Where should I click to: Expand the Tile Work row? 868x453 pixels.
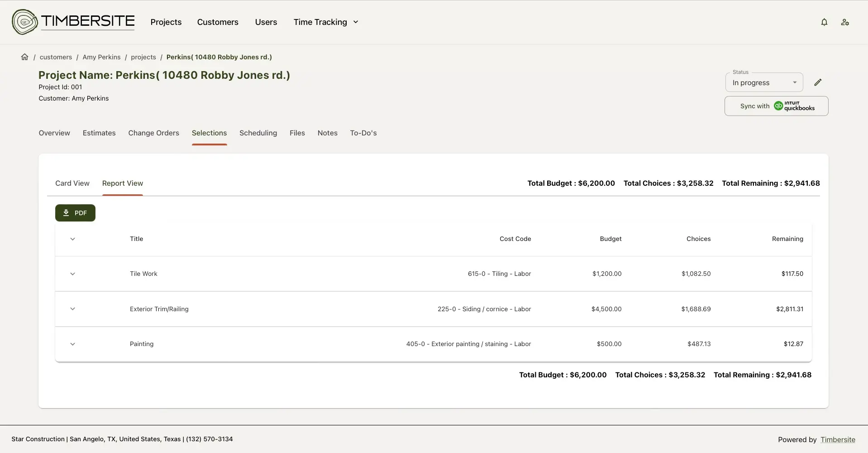click(x=72, y=274)
